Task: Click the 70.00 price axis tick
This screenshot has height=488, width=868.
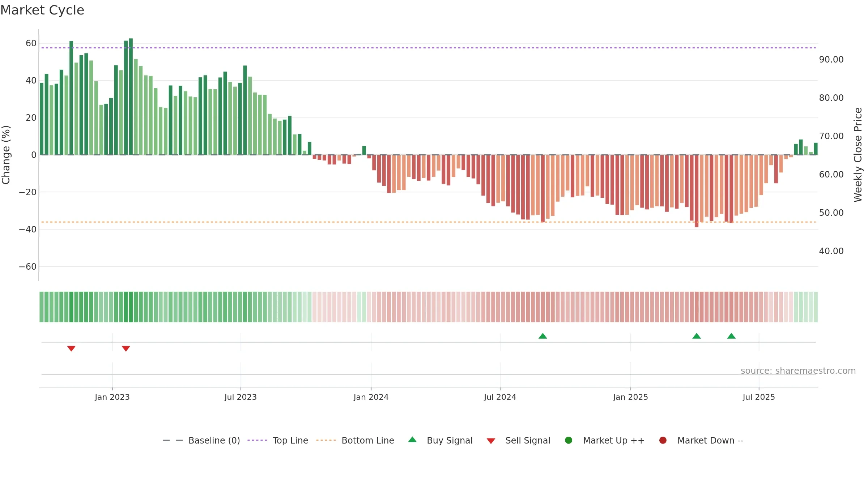Action: [831, 136]
